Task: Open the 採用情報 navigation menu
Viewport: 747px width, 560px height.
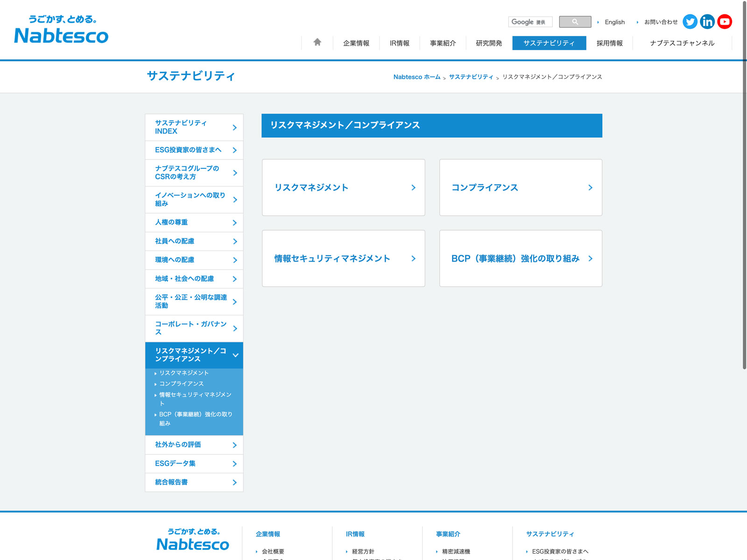Action: coord(609,43)
